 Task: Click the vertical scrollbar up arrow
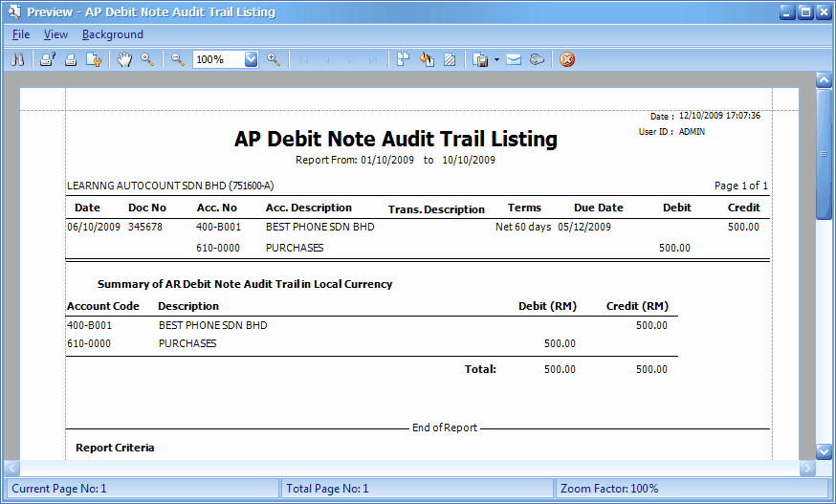click(x=824, y=80)
